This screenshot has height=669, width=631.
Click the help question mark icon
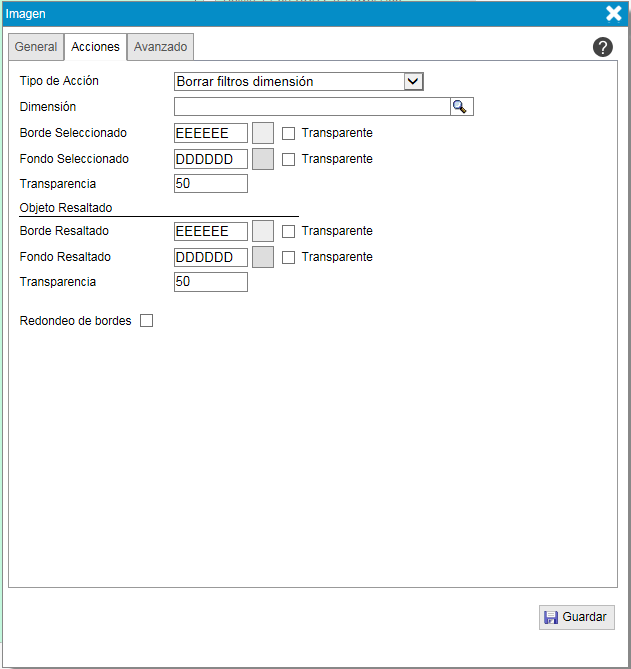point(602,47)
